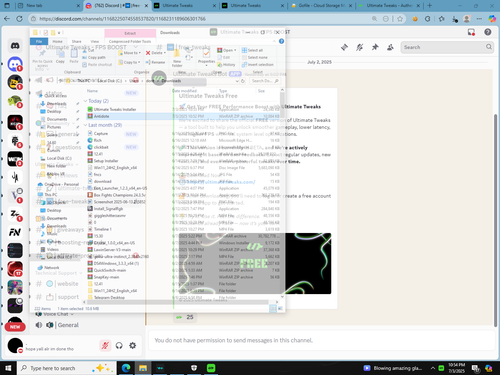This screenshot has width=500, height=375.
Task: Click Rename in the ribbon
Action: pos(156,62)
